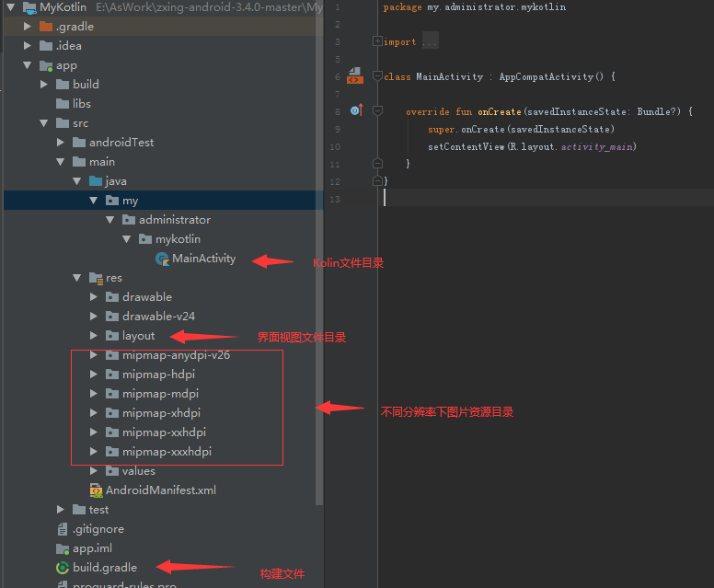Click the my package icon
Screen dimensions: 714x588
click(x=112, y=201)
